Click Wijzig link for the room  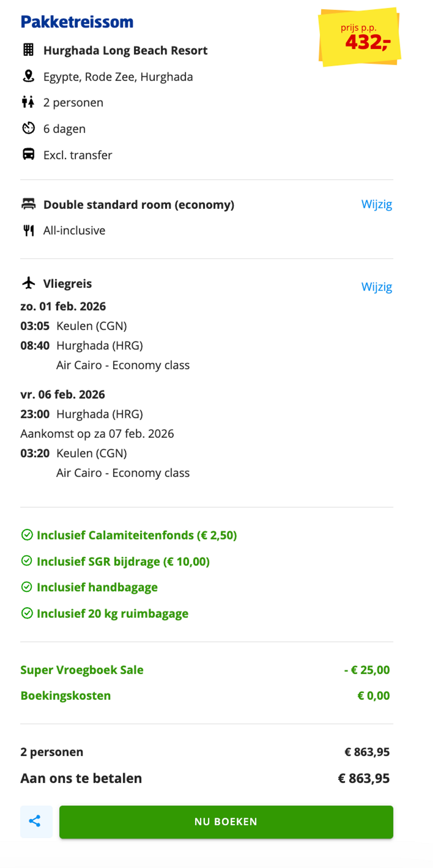click(x=376, y=204)
